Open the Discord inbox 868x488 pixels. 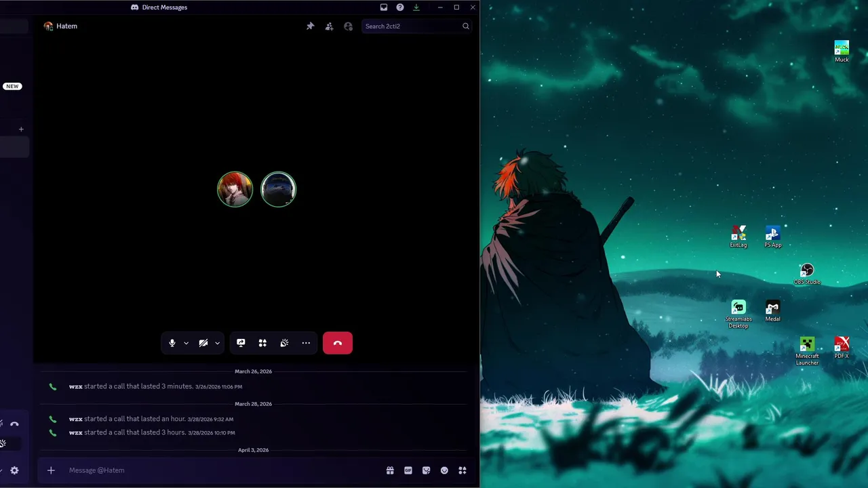click(384, 7)
